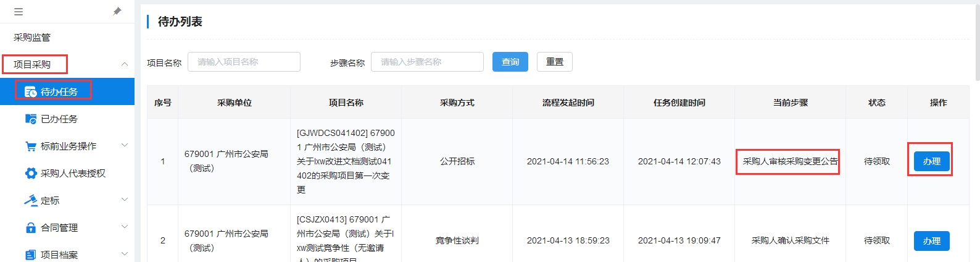
Task: Click the 标前业务操作 shopping cart icon
Action: (x=30, y=146)
